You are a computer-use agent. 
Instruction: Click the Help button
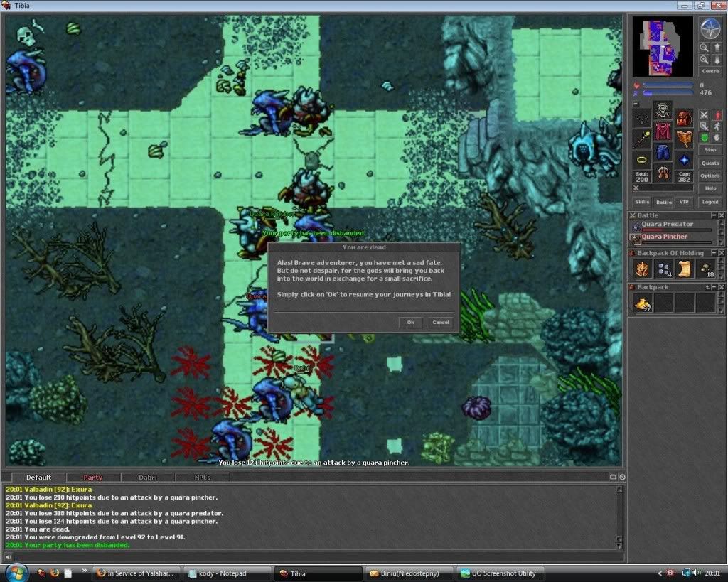click(710, 188)
